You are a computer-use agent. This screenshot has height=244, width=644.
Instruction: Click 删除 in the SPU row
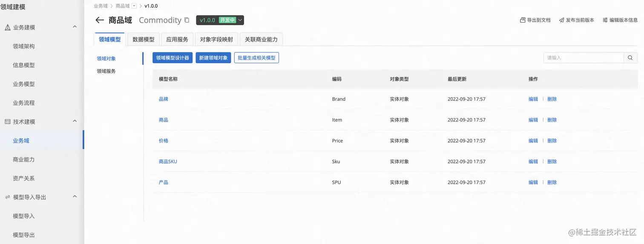(552, 183)
